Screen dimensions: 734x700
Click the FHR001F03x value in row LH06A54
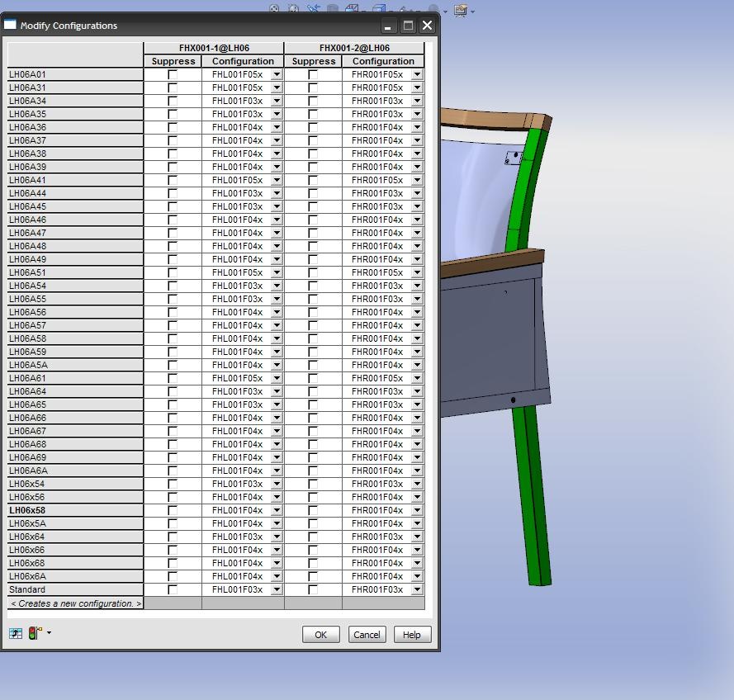tap(377, 286)
